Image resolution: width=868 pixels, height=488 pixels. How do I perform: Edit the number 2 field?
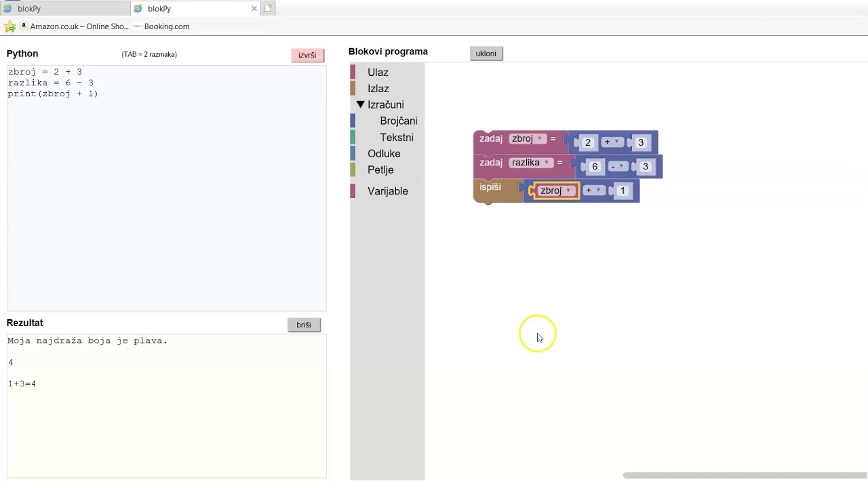click(588, 142)
